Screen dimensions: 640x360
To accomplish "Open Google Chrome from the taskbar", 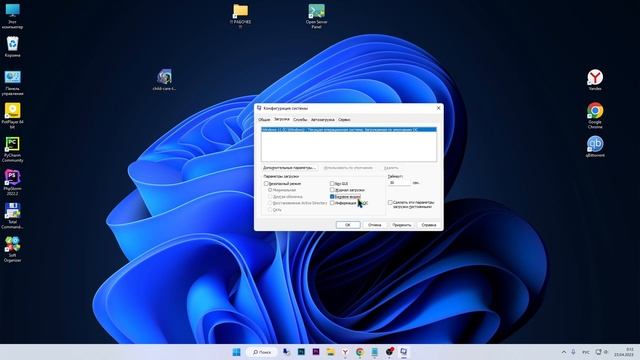I will click(360, 352).
